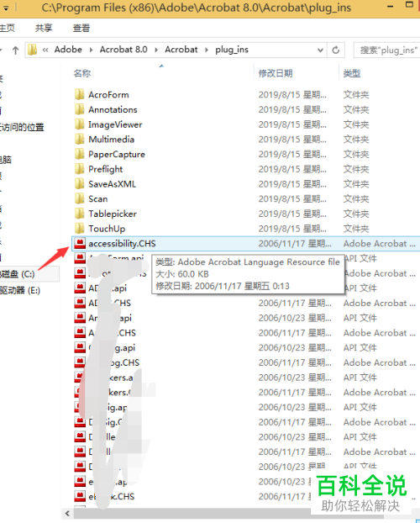This screenshot has height=523, width=420.
Task: Refresh the plug_ins folder view
Action: tap(336, 50)
